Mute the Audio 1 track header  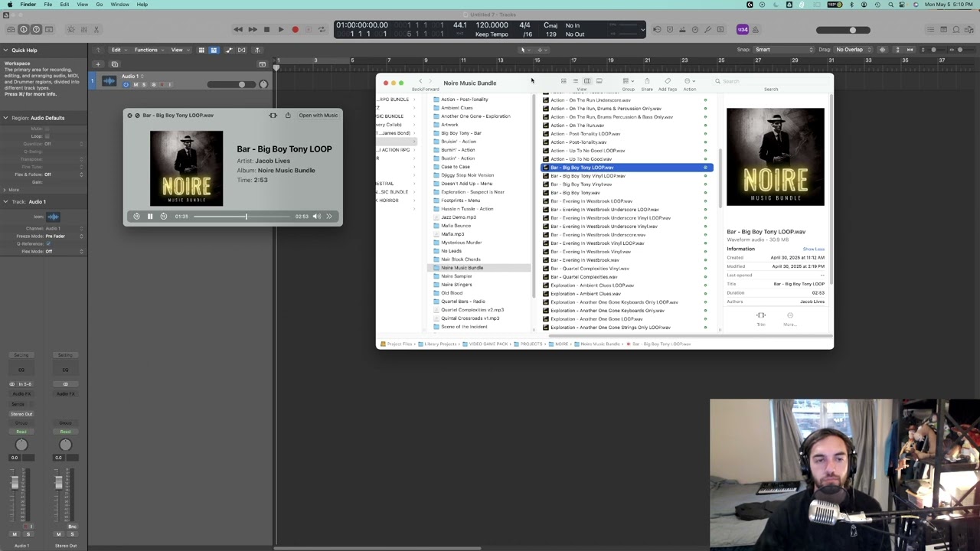point(136,84)
